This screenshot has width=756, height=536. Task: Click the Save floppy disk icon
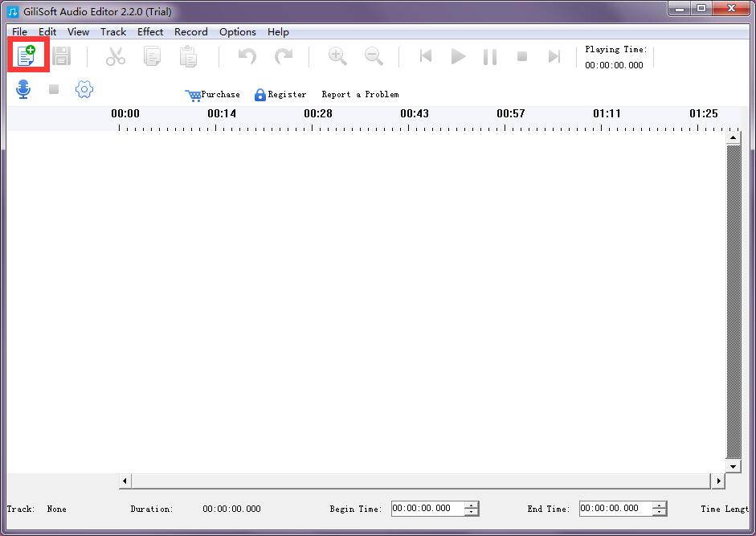point(61,56)
